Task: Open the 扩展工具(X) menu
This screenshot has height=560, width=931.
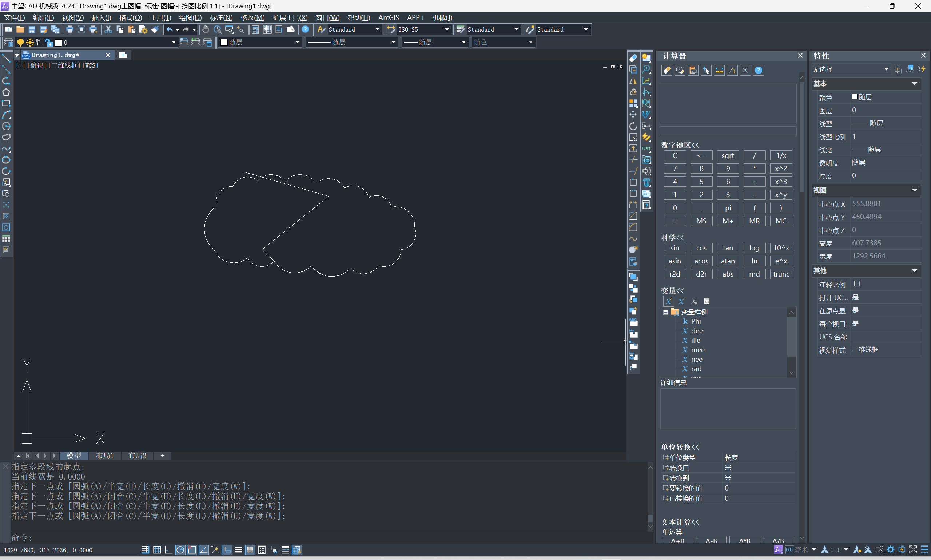Action: pos(290,18)
